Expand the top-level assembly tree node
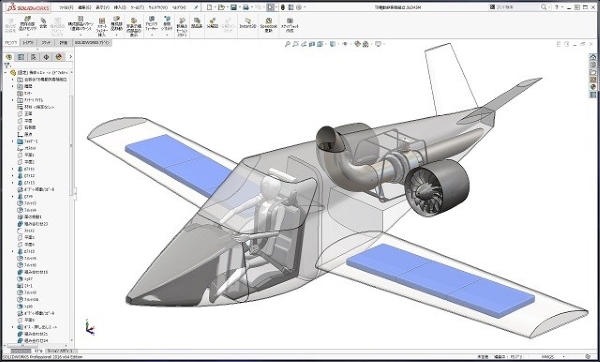The width and height of the screenshot is (600, 362). tap(5, 72)
